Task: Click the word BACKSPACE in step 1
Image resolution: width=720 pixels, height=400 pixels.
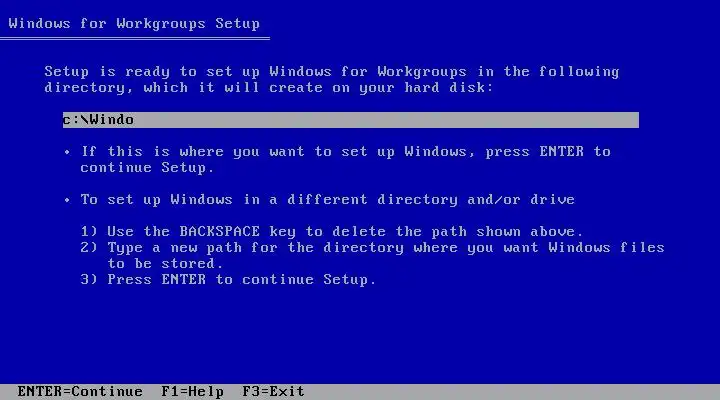Action: click(x=219, y=231)
